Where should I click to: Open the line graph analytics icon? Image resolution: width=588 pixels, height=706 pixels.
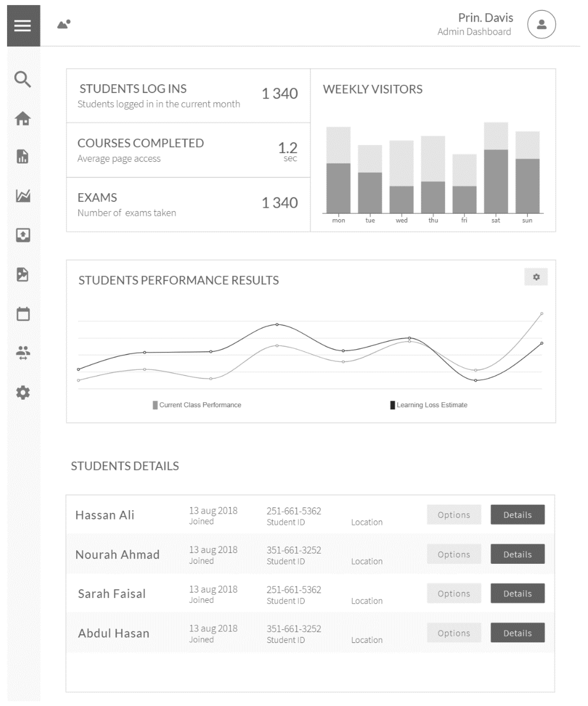[23, 196]
